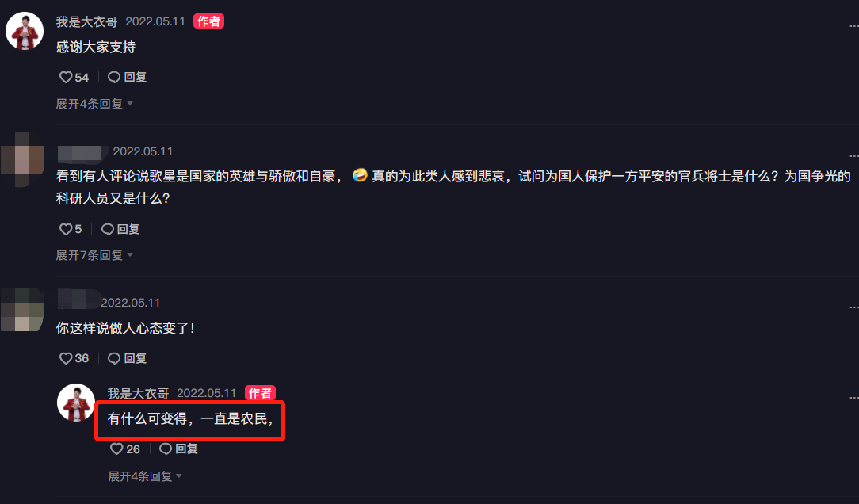Click username 我是大衣哥 in top comment
Viewport: 859px width, 504px height.
click(86, 21)
